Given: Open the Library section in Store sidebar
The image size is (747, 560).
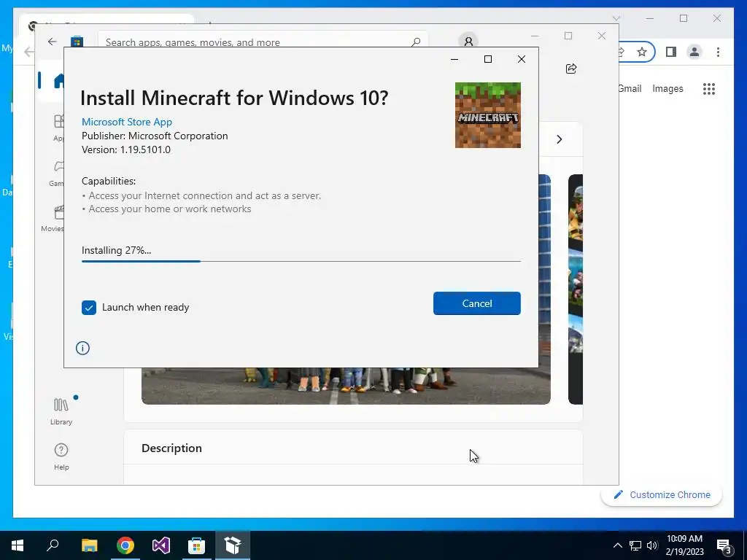Looking at the screenshot, I should (61, 411).
